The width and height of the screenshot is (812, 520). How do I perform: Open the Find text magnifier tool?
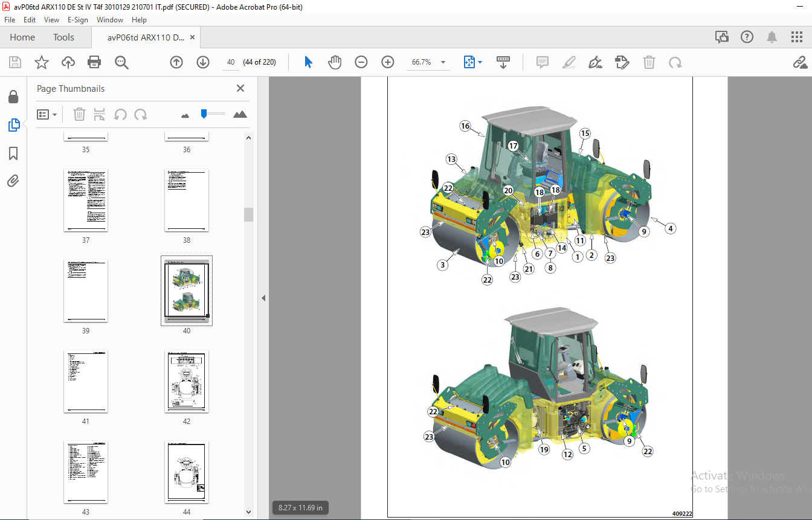121,62
